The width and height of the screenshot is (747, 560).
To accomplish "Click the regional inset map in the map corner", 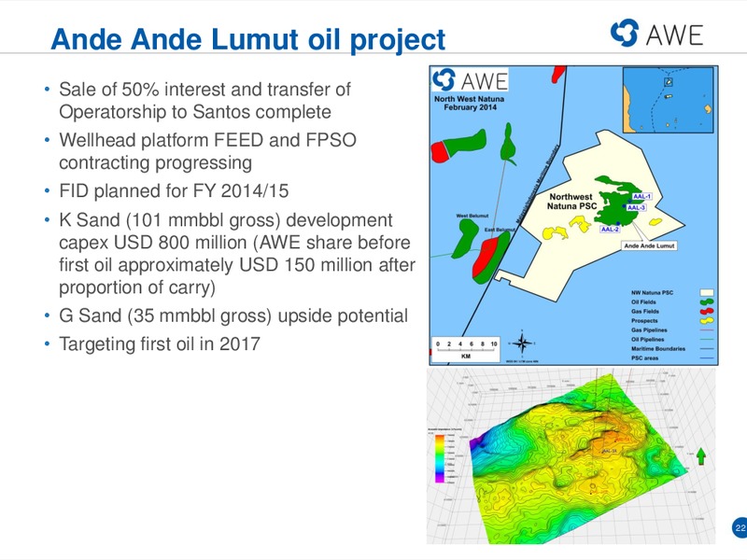I will [x=669, y=100].
